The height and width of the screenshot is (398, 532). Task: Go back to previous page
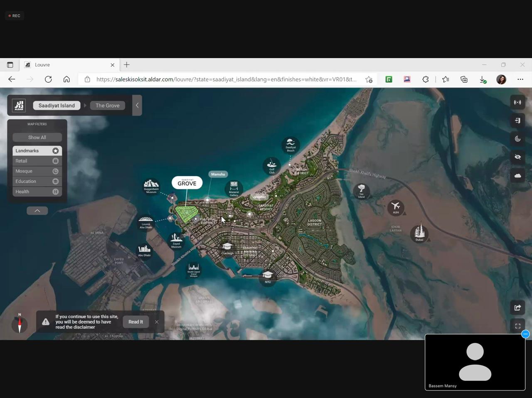pos(12,79)
